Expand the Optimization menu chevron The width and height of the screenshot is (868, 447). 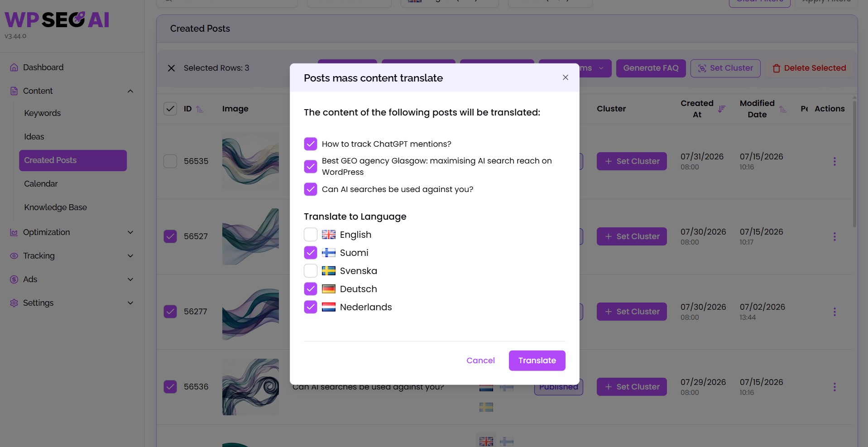130,232
